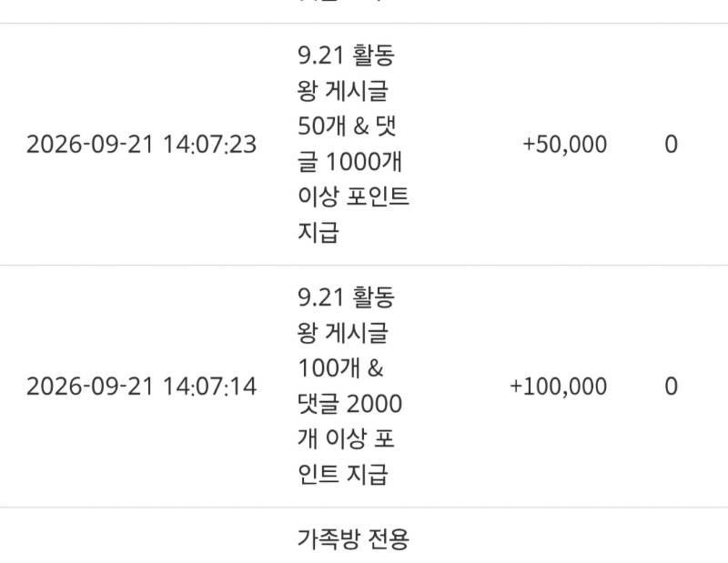The height and width of the screenshot is (563, 728).
Task: Click the 0 value in the 14:07:14 row
Action: 671,387
